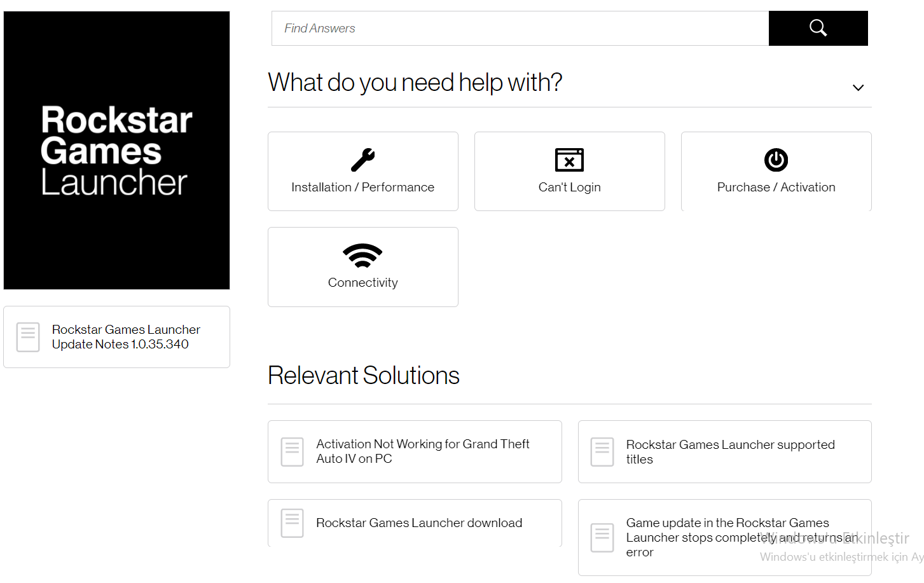This screenshot has width=924, height=583.
Task: Click document icon beside supported titles article
Action: click(x=602, y=452)
